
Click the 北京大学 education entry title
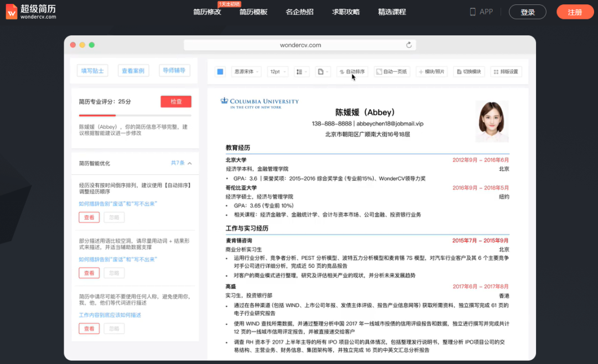[x=236, y=160]
